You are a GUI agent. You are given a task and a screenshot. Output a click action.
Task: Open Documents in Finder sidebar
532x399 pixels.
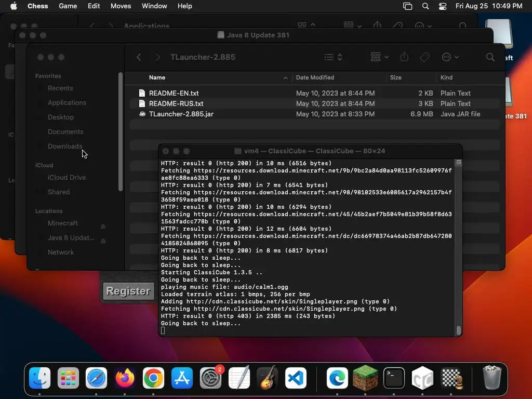[x=65, y=131]
